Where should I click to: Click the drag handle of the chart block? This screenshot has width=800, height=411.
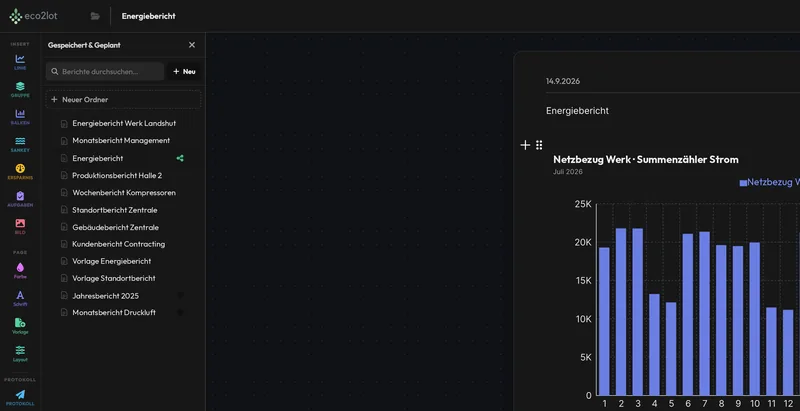coord(539,145)
